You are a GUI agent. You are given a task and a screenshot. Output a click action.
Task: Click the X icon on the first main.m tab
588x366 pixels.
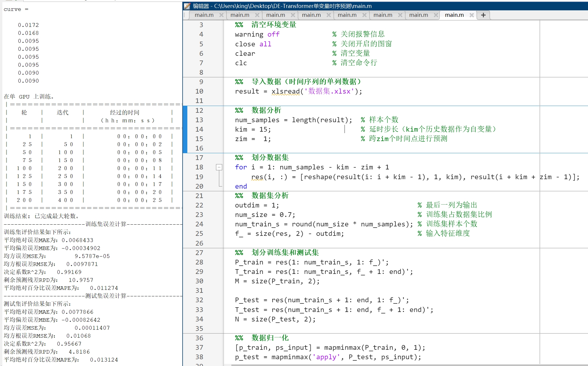[222, 15]
